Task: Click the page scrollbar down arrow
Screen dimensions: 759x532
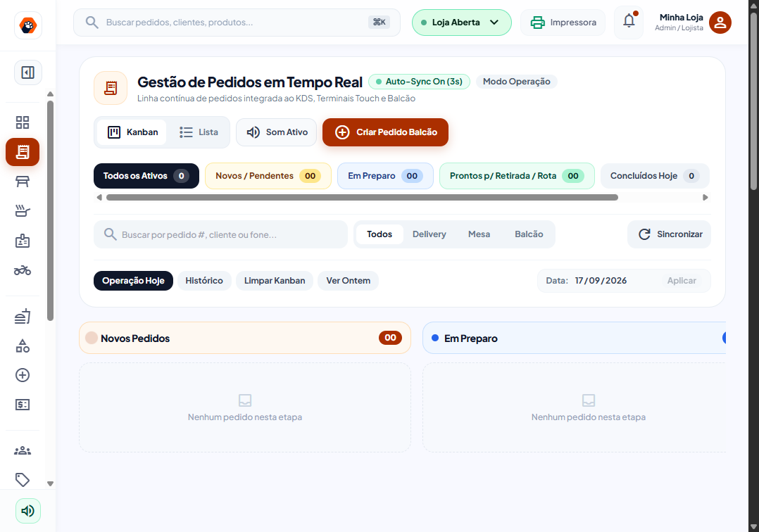Action: click(x=753, y=526)
